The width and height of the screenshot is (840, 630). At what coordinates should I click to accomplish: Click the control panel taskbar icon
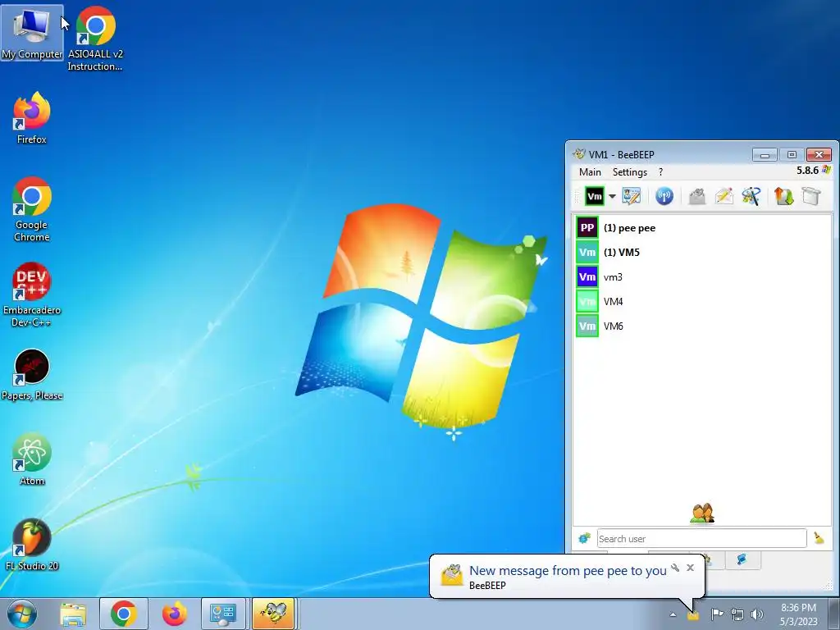point(223,614)
